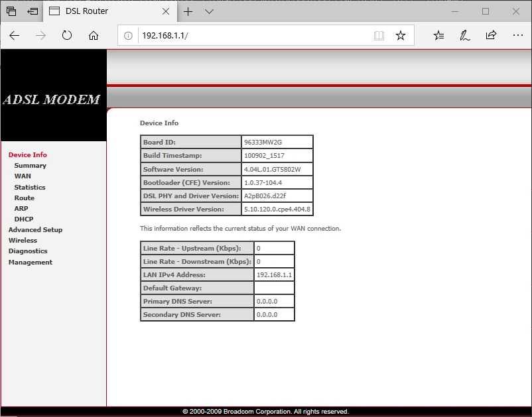Image resolution: width=532 pixels, height=417 pixels.
Task: Click Software Version value 4.04L.01.GT5802W
Action: (273, 169)
